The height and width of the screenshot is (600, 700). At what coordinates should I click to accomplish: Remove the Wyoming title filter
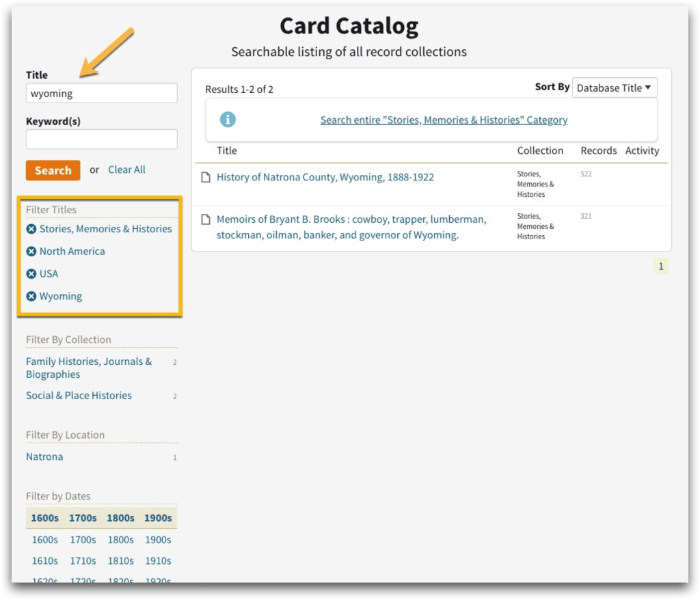(x=31, y=297)
